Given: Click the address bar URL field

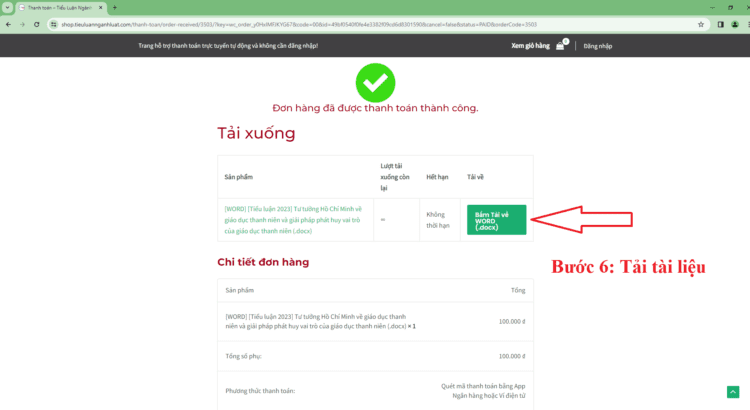Looking at the screenshot, I should pos(378,24).
